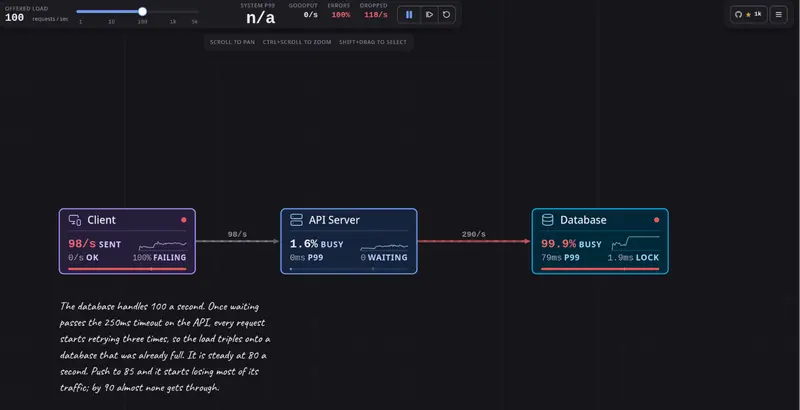Click the 79ms P99 value on Database
The image size is (800, 410).
point(560,258)
